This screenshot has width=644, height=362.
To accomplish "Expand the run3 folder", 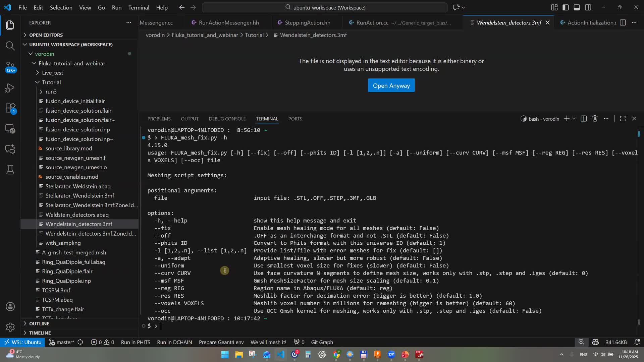I will [51, 92].
